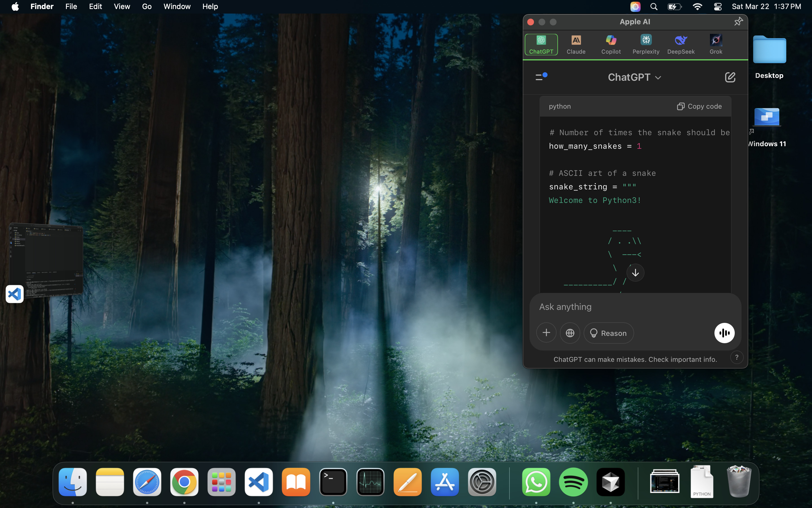
Task: Switch to the DeepSeek tab
Action: 681,45
